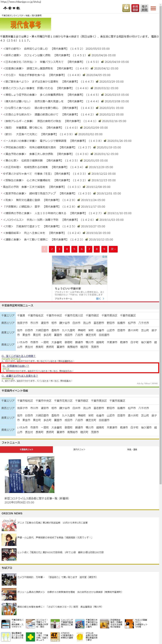Close the ad with the X icon
162x644 pixels.
click(106, 257)
